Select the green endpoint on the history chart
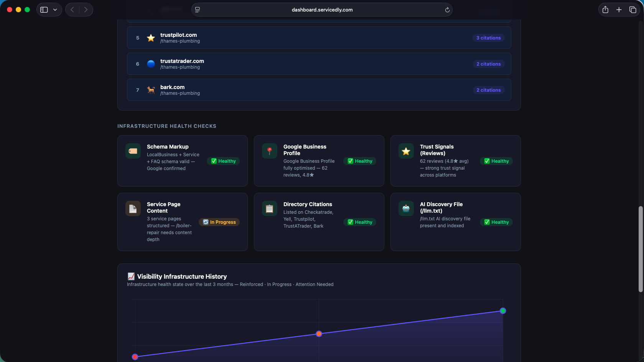644x362 pixels. 502,311
